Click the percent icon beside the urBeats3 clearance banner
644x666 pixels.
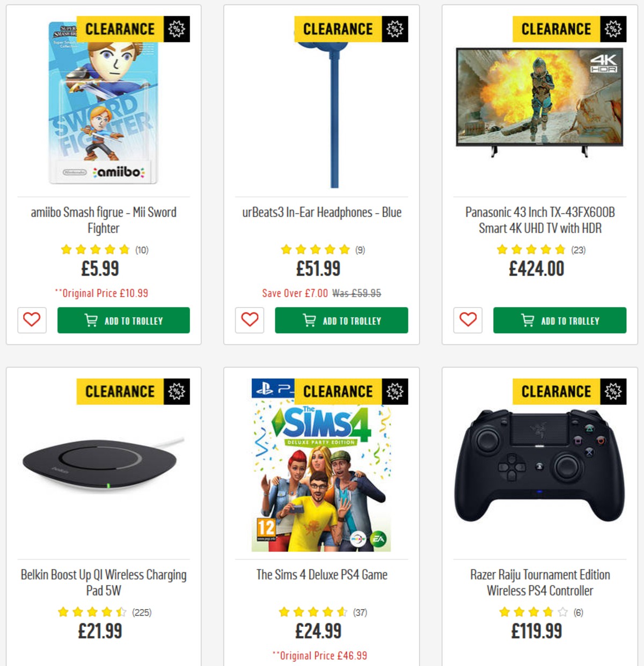pos(396,29)
